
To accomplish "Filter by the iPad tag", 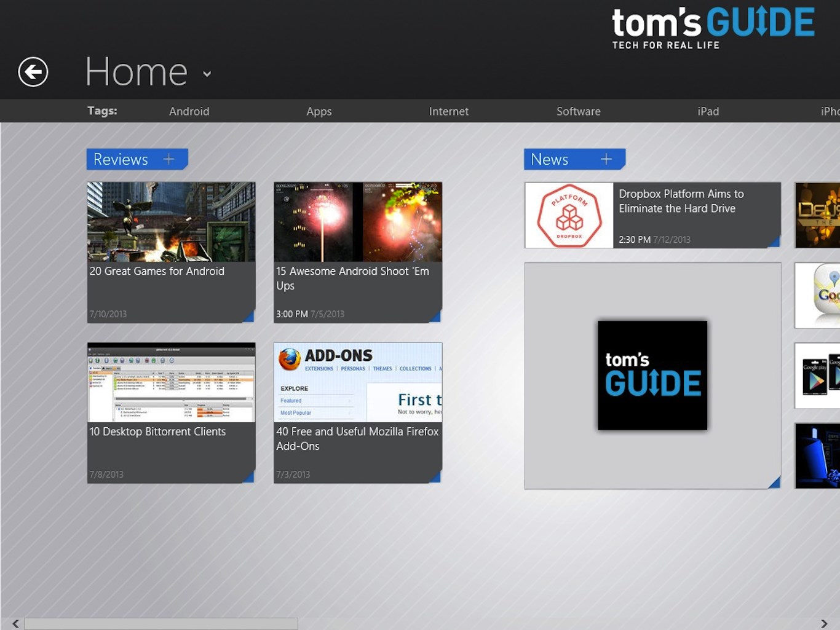I will [x=708, y=111].
